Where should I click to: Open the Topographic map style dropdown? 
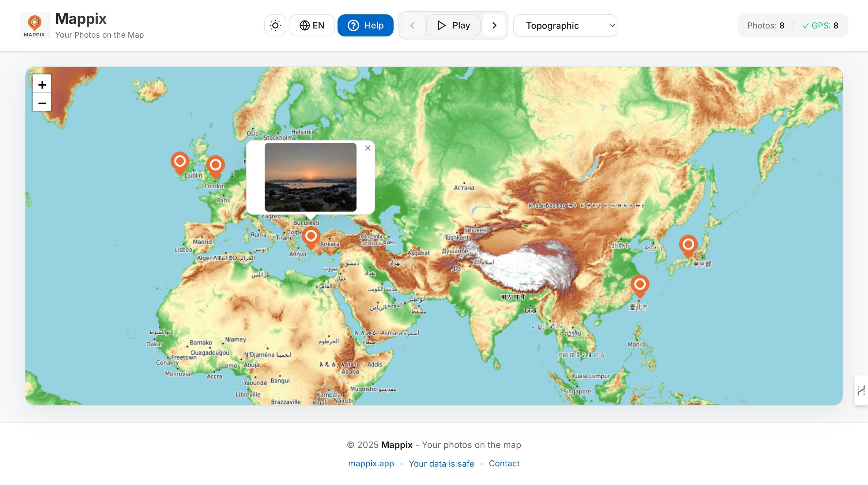click(x=565, y=25)
